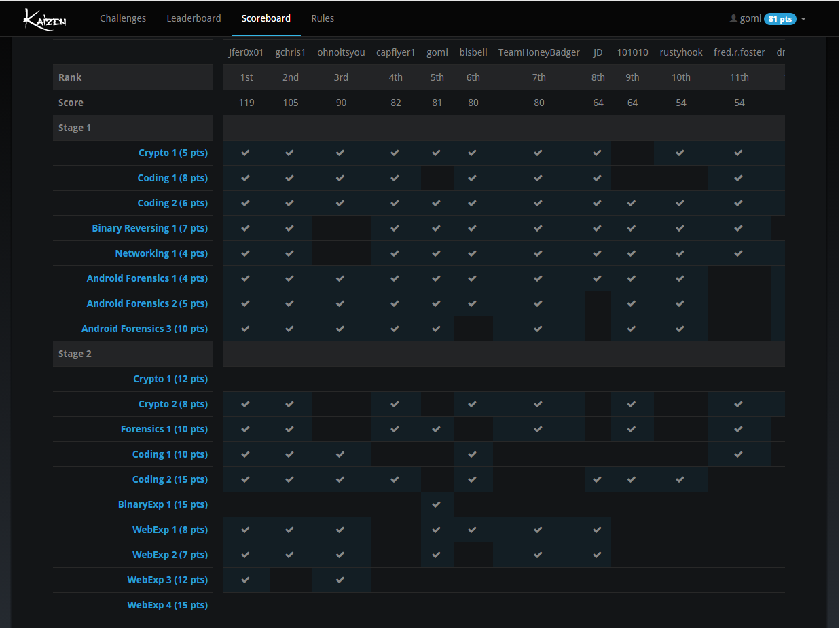The image size is (840, 628).
Task: Click the JD column header
Action: coord(598,52)
